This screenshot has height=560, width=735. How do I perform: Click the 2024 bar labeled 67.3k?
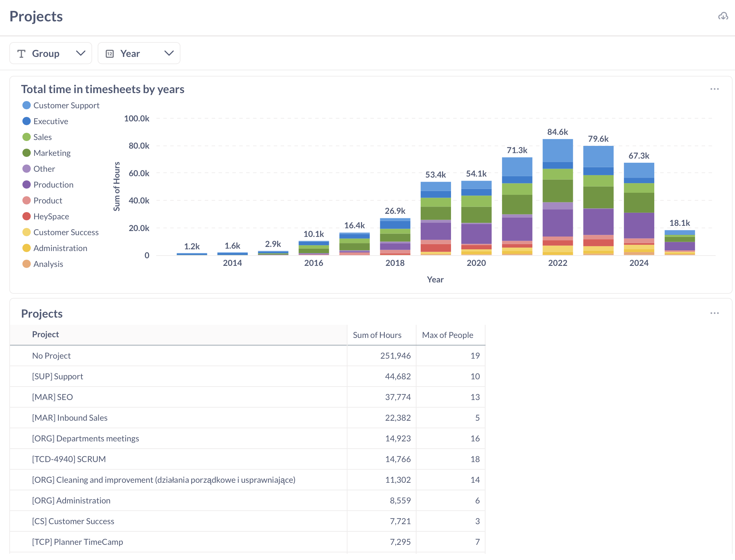pyautogui.click(x=639, y=209)
